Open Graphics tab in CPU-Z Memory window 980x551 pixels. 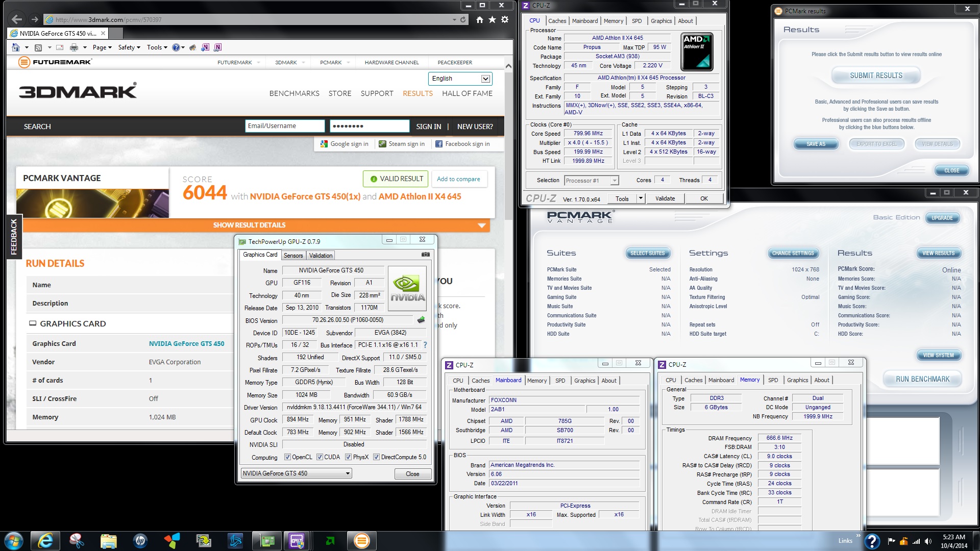tap(797, 380)
